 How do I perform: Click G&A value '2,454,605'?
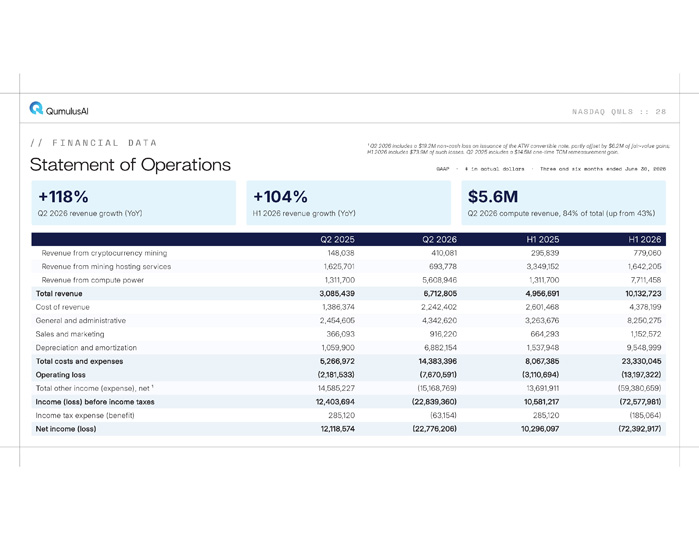(337, 320)
